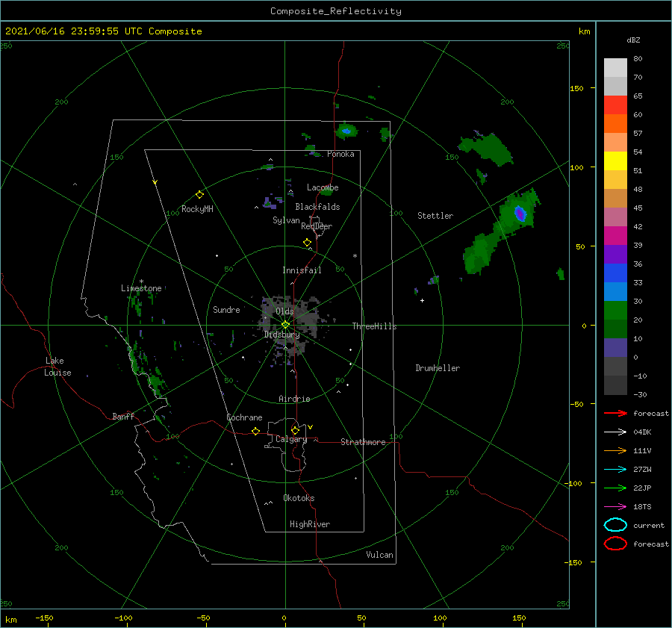
Task: Choose the green 22JP arrow legend entry
Action: [x=615, y=488]
